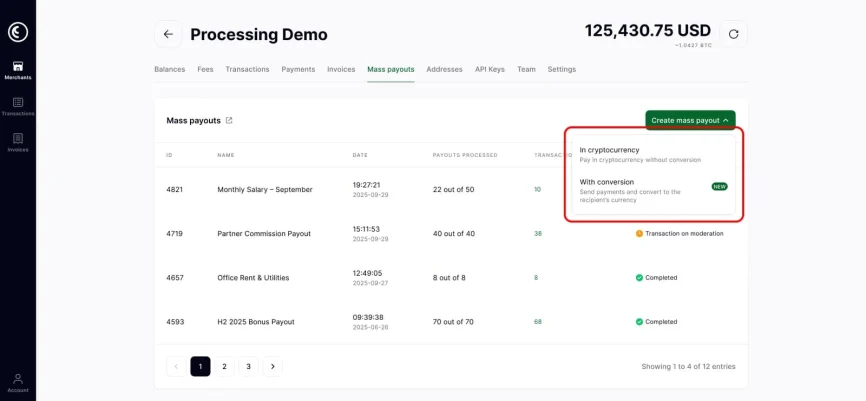Open the Monthly Salary – September payout row
Viewport: 866px width, 401px height.
point(265,189)
